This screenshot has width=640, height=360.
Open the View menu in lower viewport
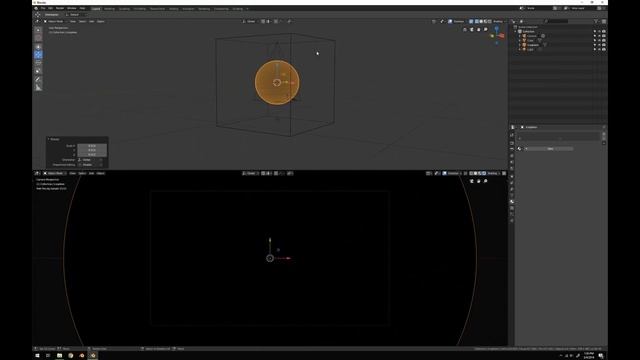tap(72, 173)
